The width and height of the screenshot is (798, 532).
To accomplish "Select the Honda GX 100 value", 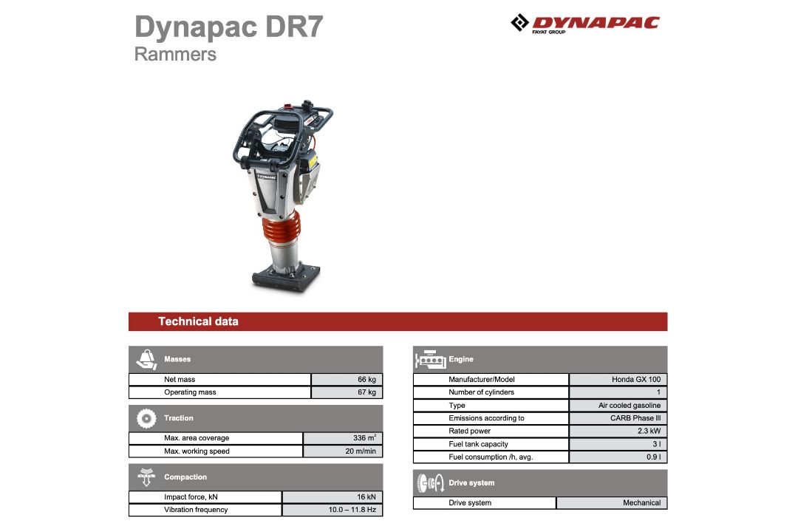I will click(636, 379).
